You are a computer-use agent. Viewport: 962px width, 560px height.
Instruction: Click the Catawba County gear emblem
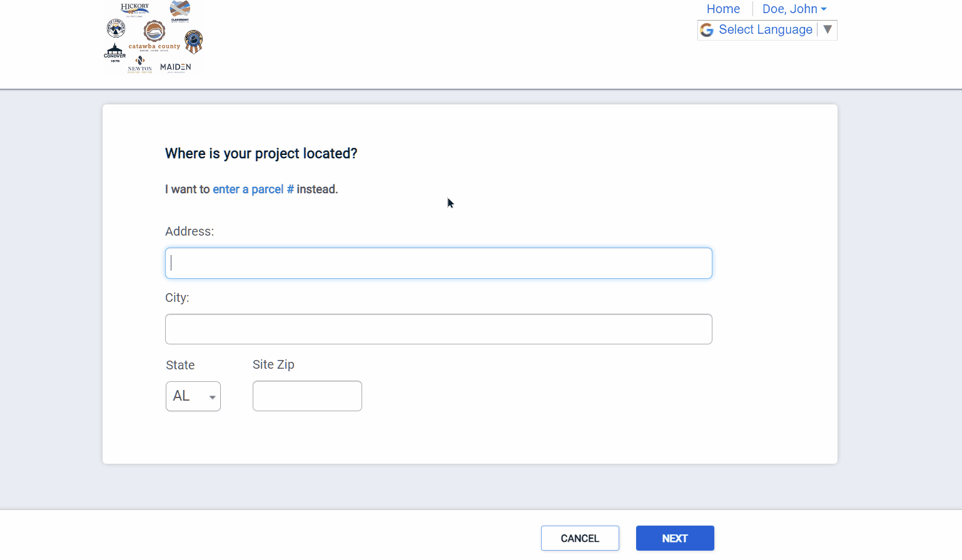point(154,31)
